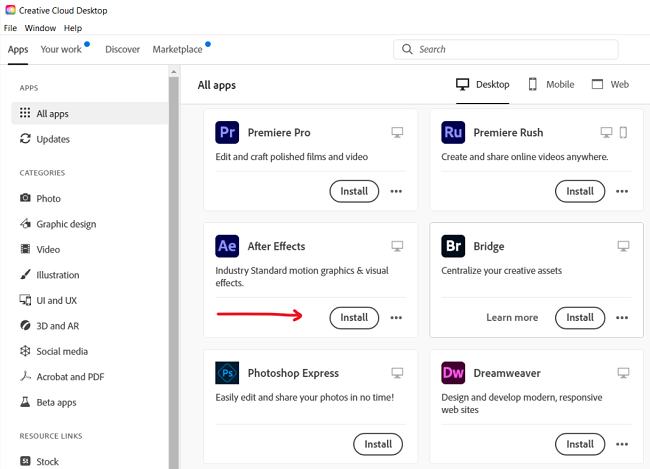Install After Effects
The image size is (650, 469).
354,318
